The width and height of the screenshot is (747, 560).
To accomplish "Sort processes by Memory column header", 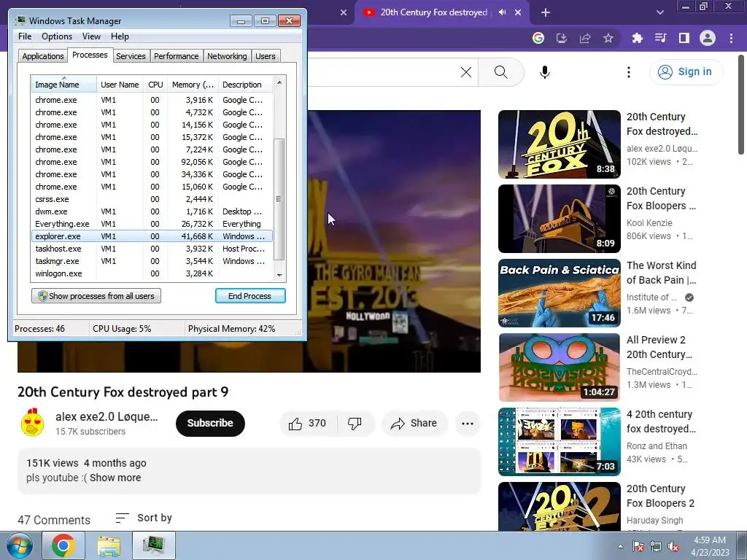I will (x=193, y=85).
